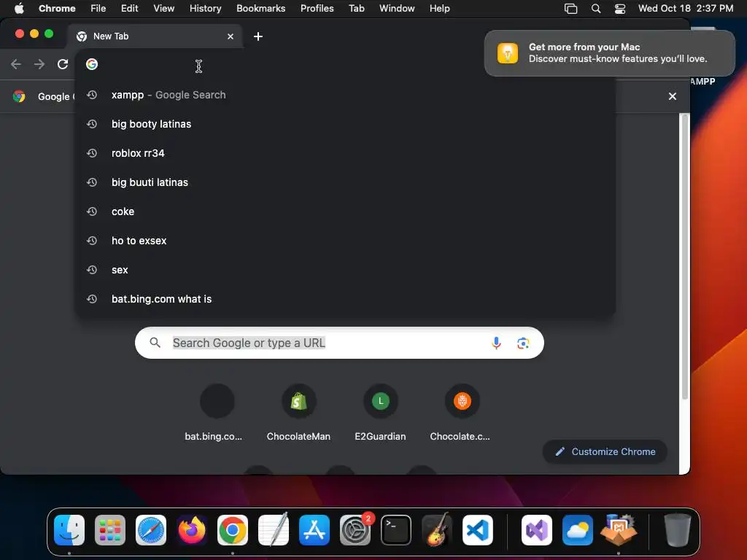Open the App Store dock icon

click(314, 530)
